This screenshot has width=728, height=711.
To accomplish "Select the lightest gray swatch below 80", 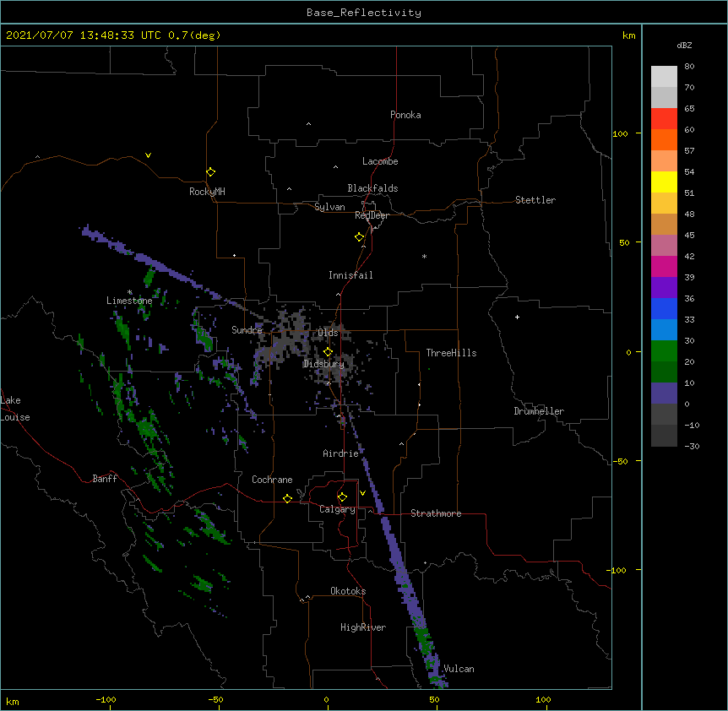I will pos(664,77).
